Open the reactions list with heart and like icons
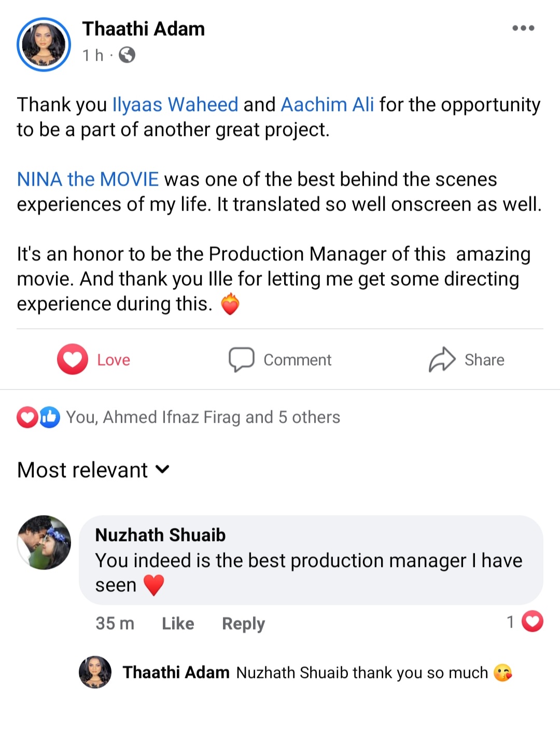This screenshot has width=560, height=734. click(x=38, y=417)
